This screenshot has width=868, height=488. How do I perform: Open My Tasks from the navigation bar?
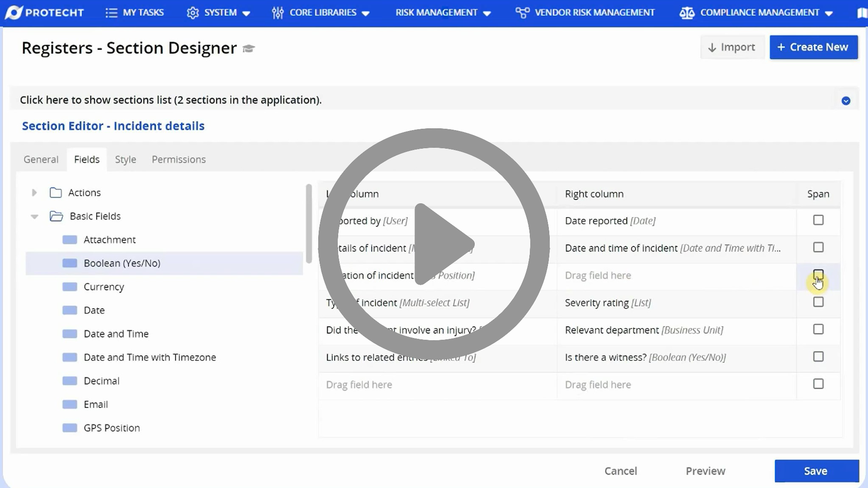coord(134,12)
